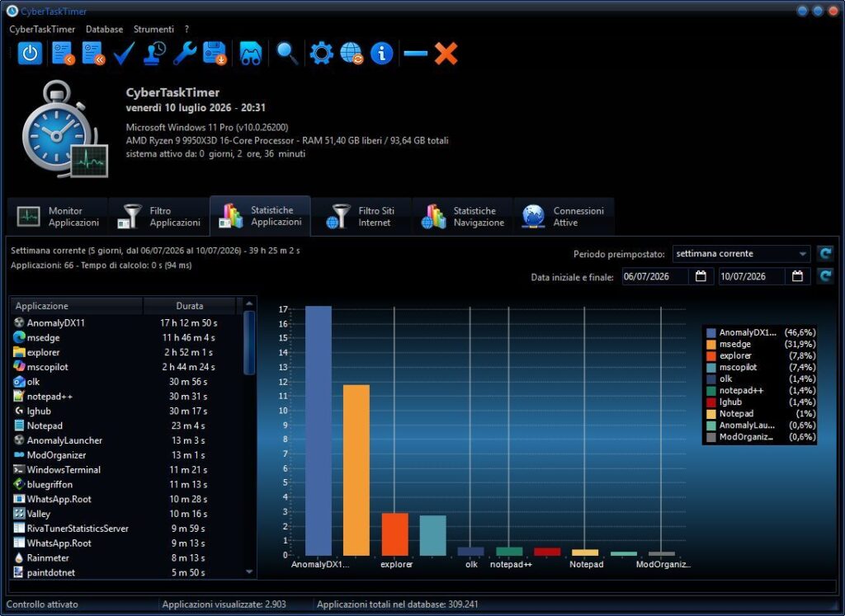Viewport: 845px width, 616px height.
Task: Open the end date calendar picker
Action: pyautogui.click(x=798, y=276)
